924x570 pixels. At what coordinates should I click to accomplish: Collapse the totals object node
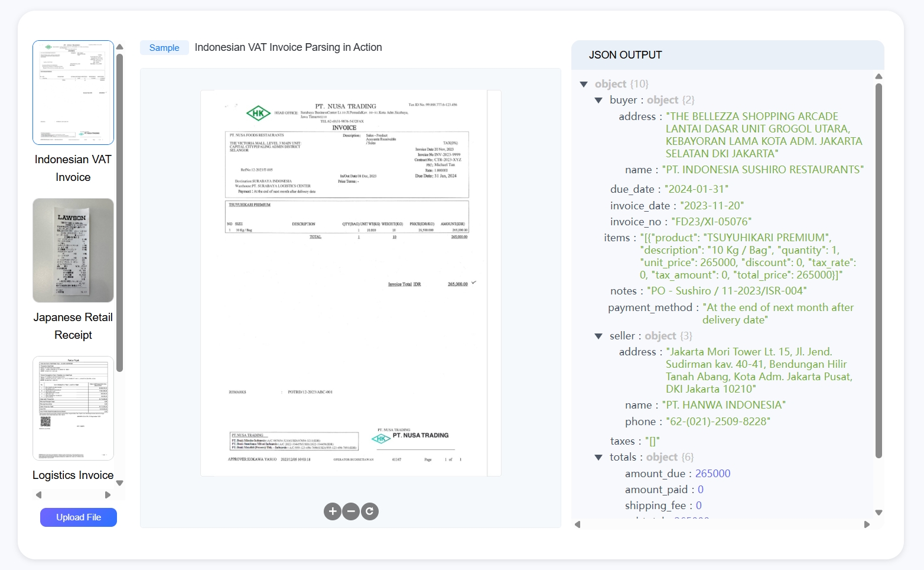[x=598, y=458]
